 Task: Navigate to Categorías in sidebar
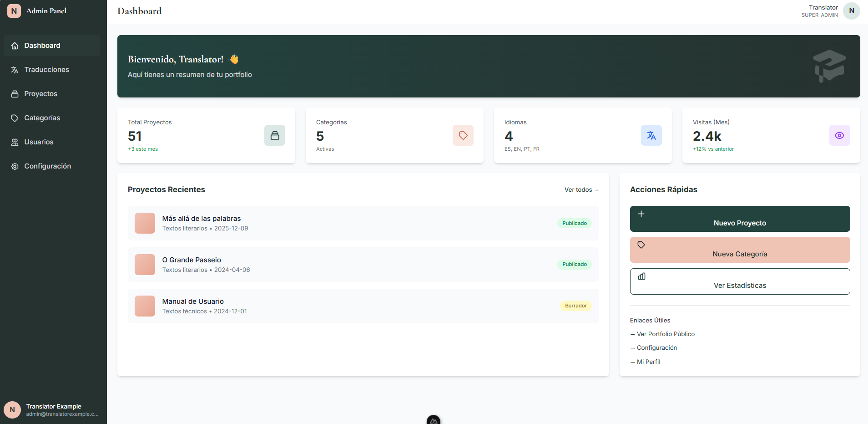coord(52,118)
